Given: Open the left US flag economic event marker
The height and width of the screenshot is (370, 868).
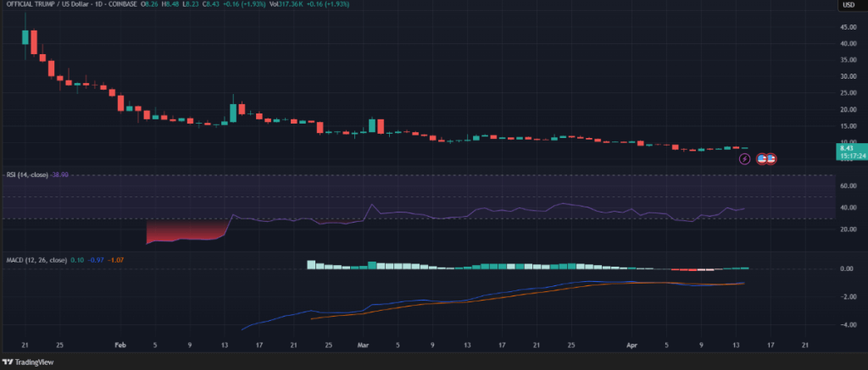Looking at the screenshot, I should click(762, 159).
